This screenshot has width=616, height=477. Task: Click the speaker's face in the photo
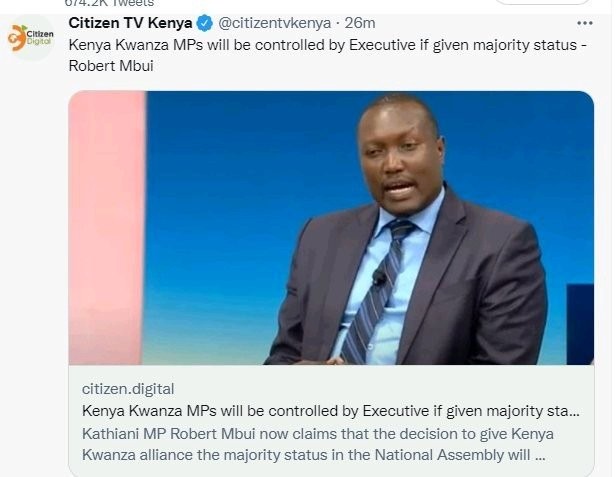(401, 153)
